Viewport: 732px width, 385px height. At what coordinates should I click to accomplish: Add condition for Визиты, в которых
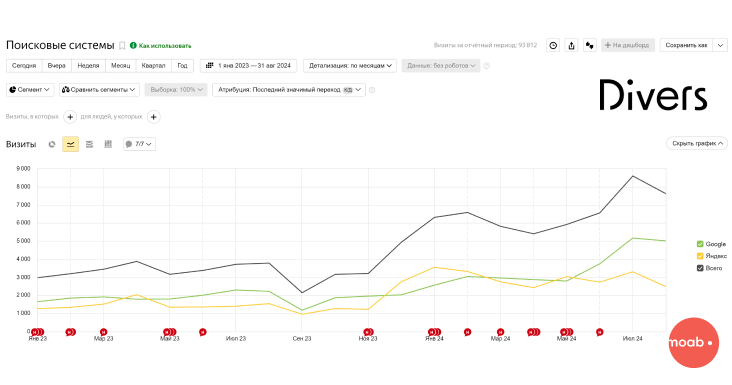pos(70,117)
